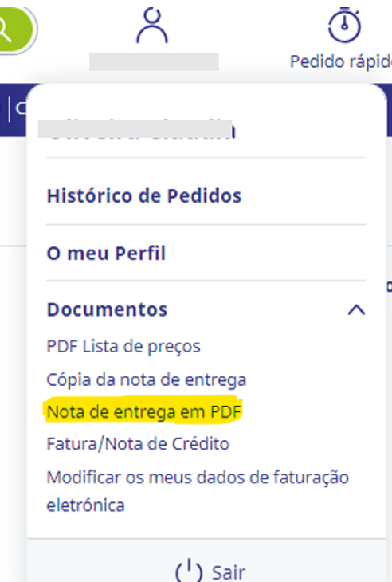Screen dimensions: 392x582
Task: Click the greyed-out username below the user icon
Action: tap(154, 61)
